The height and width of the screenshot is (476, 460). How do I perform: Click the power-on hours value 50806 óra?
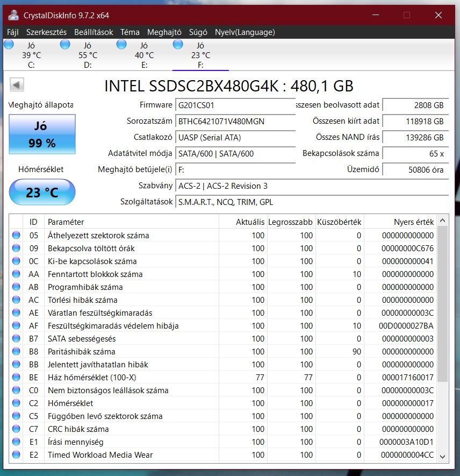click(x=415, y=169)
